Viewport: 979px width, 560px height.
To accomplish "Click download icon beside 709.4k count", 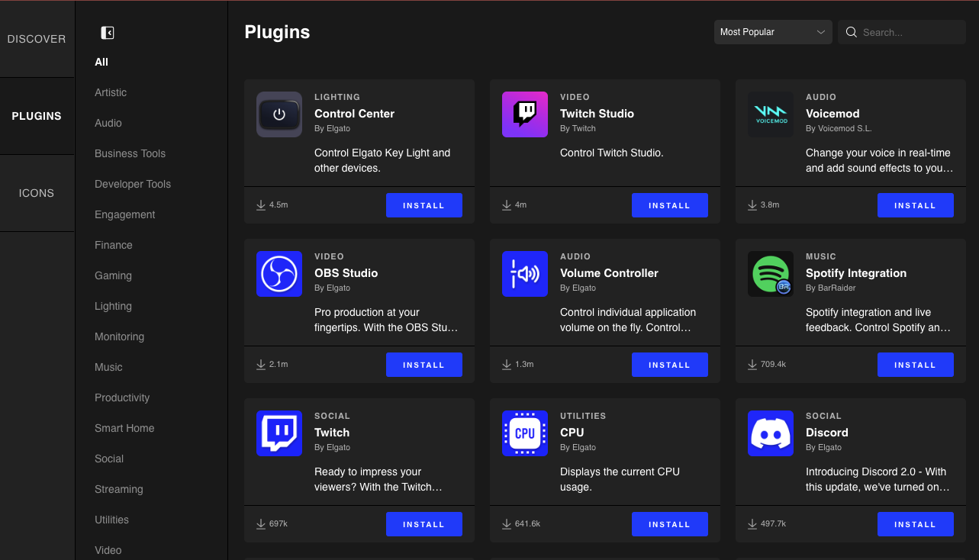I will (752, 365).
